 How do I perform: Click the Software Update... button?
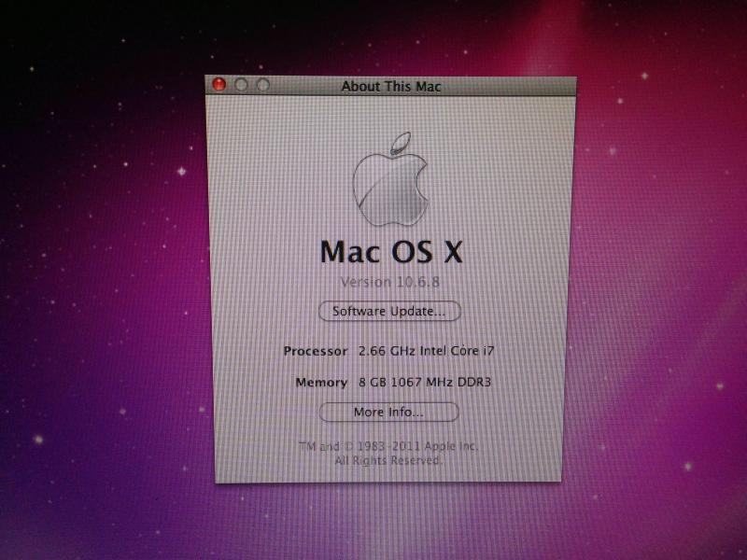point(389,311)
